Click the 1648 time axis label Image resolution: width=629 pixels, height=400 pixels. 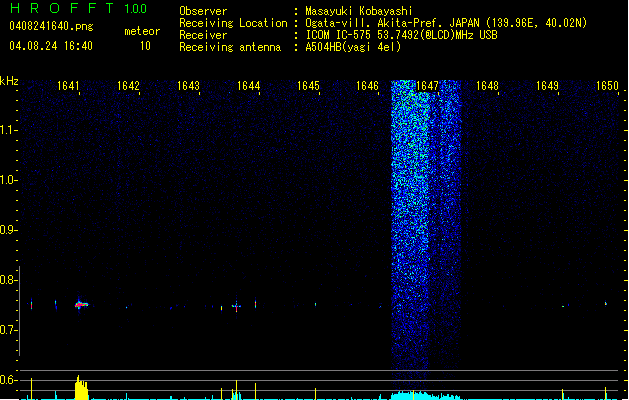coord(487,86)
